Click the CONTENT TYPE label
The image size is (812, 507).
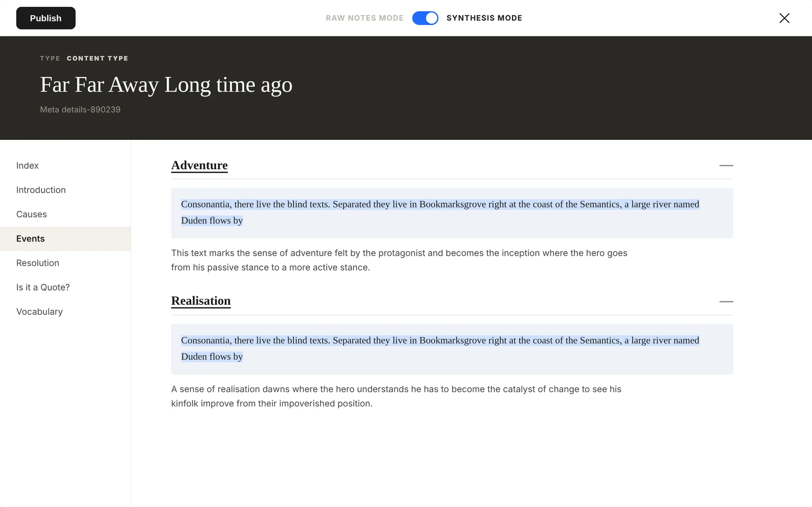coord(97,58)
